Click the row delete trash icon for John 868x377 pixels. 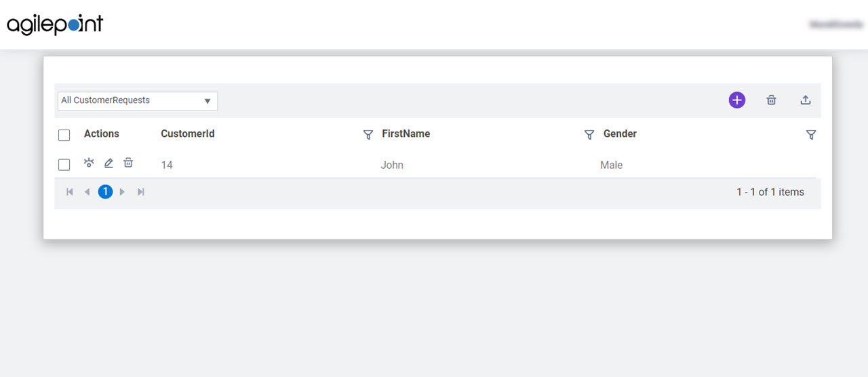pyautogui.click(x=128, y=163)
